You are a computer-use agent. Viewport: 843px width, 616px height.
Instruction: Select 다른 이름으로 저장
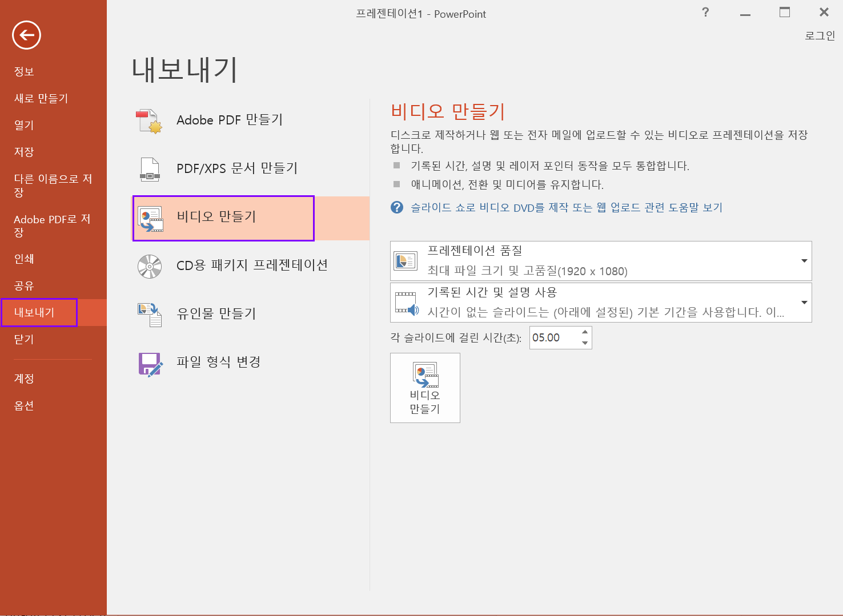point(53,186)
